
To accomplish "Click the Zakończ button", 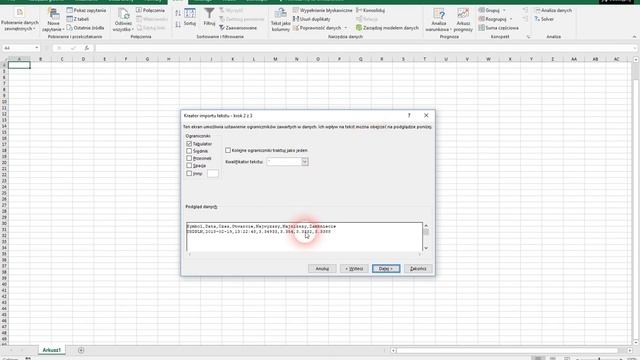I will 418,269.
